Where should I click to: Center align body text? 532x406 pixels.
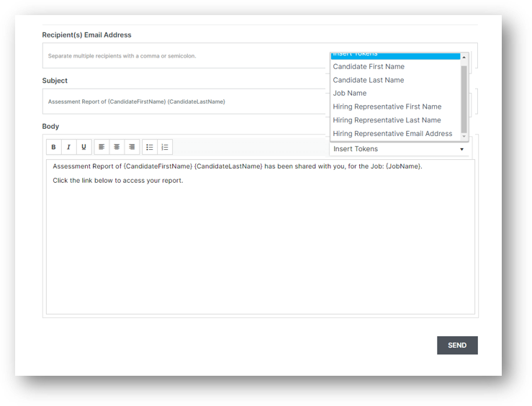point(117,147)
